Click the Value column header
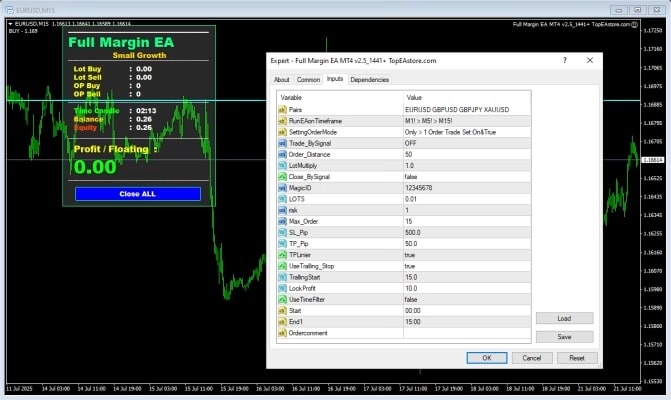The height and width of the screenshot is (400, 671). pyautogui.click(x=467, y=98)
